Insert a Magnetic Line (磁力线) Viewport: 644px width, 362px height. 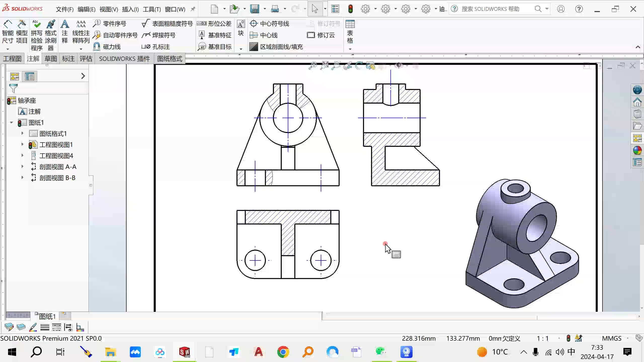click(107, 47)
